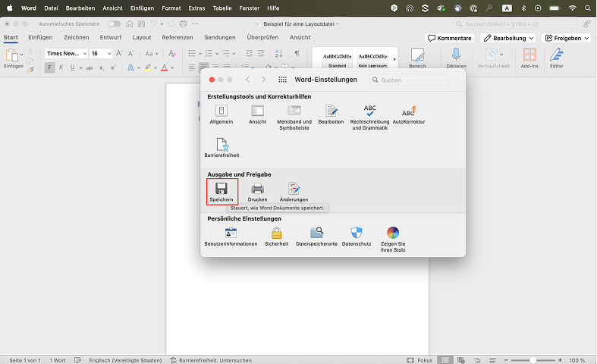The image size is (597, 364).
Task: Open the Freigeben dropdown
Action: coord(567,38)
